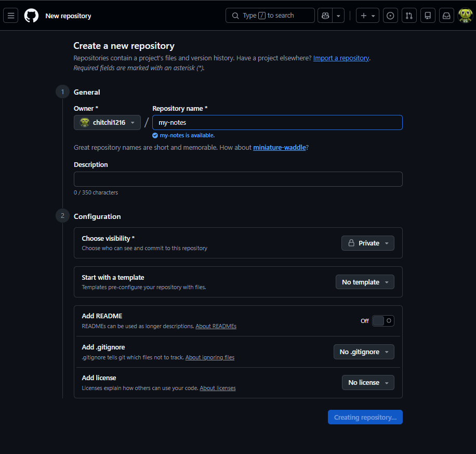Image resolution: width=476 pixels, height=454 pixels.
Task: Click the Creating repository button
Action: click(365, 417)
